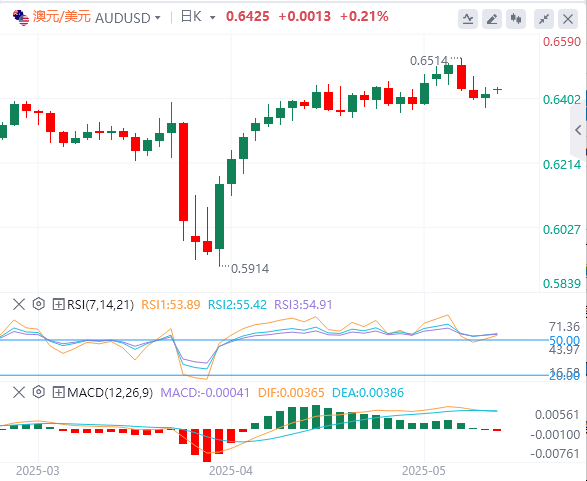Screen dimensions: 587x481
Task: Click the MACD -0.00100 axis label
Action: (x=555, y=435)
